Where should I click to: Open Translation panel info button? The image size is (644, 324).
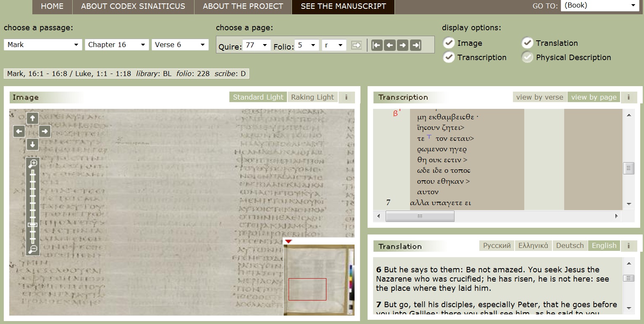click(x=628, y=245)
